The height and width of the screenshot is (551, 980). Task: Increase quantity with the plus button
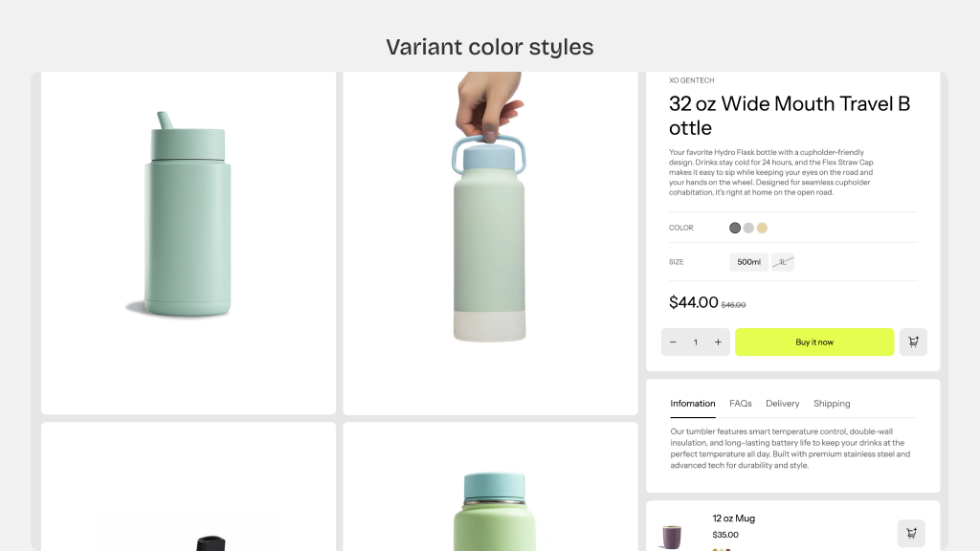pyautogui.click(x=718, y=342)
